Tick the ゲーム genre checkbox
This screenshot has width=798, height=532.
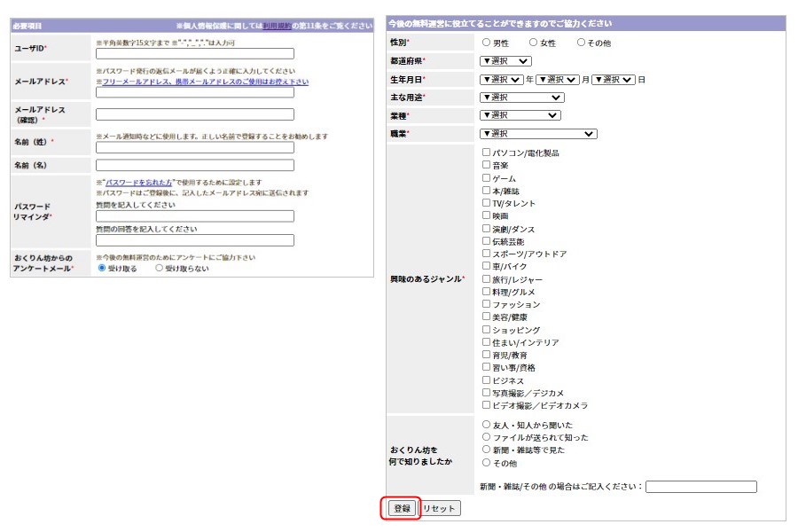click(486, 178)
